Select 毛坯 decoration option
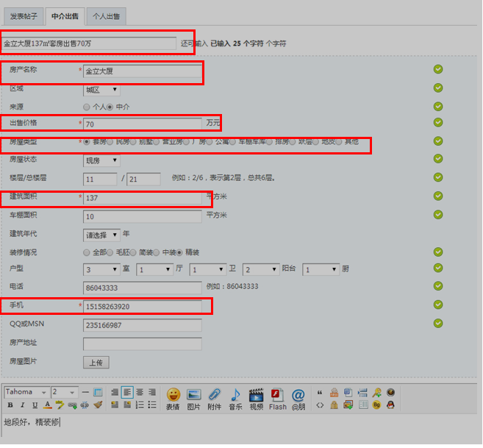The image size is (483, 448). [110, 252]
